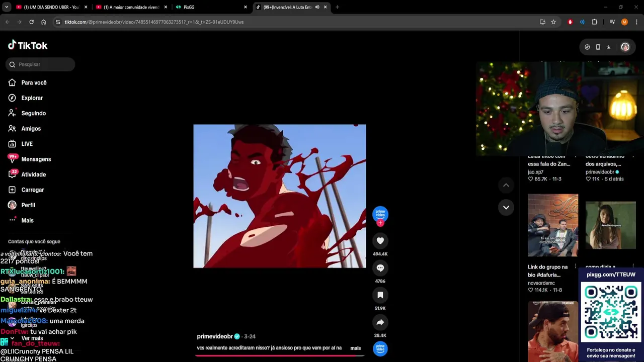The height and width of the screenshot is (362, 644).
Task: Open the woman video thumbnail at right
Action: click(610, 225)
